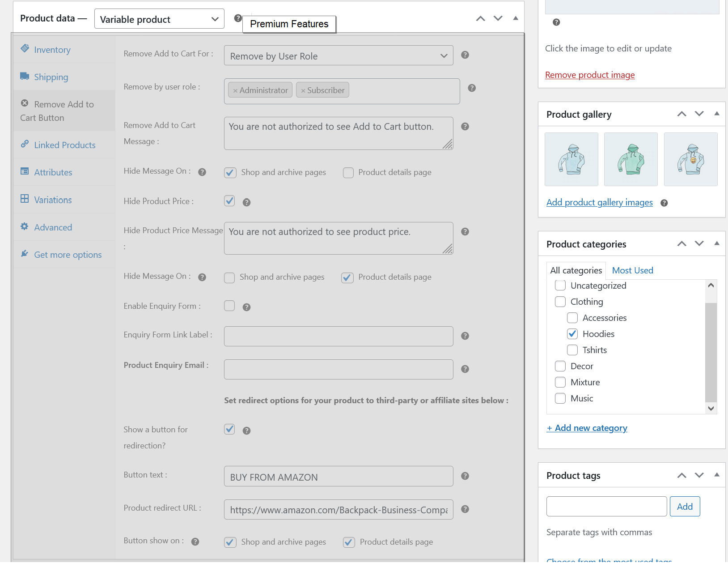728x567 pixels.
Task: Switch to All categories tab
Action: [576, 270]
